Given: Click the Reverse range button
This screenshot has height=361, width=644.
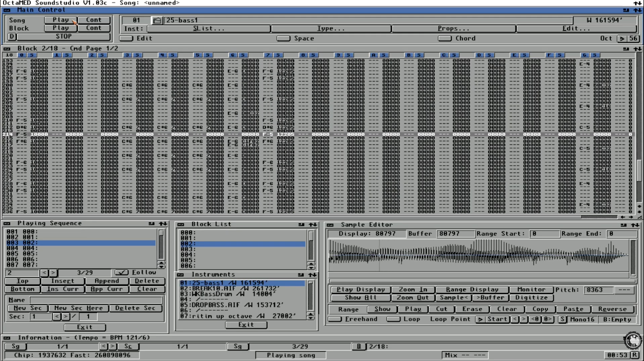Looking at the screenshot, I should (612, 310).
